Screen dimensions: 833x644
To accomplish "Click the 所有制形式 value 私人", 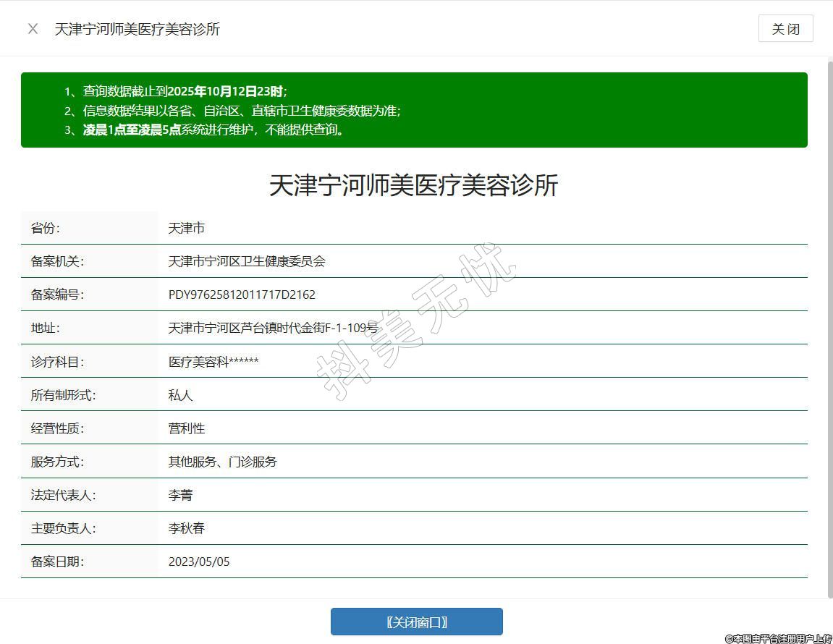I will (x=181, y=395).
